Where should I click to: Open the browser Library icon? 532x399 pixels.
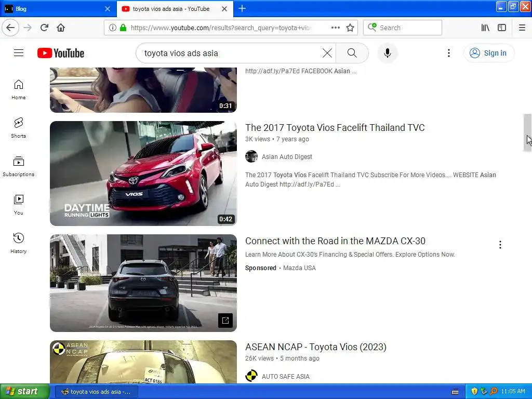485,28
